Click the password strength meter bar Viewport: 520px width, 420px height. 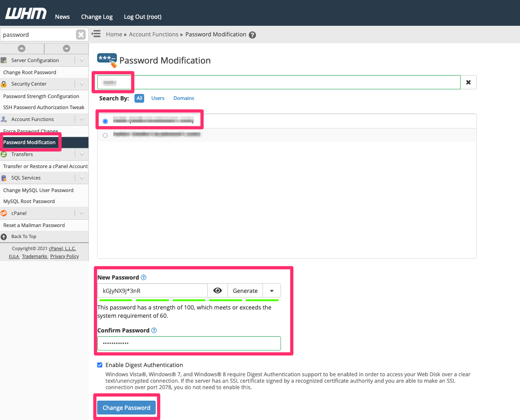pos(189,300)
